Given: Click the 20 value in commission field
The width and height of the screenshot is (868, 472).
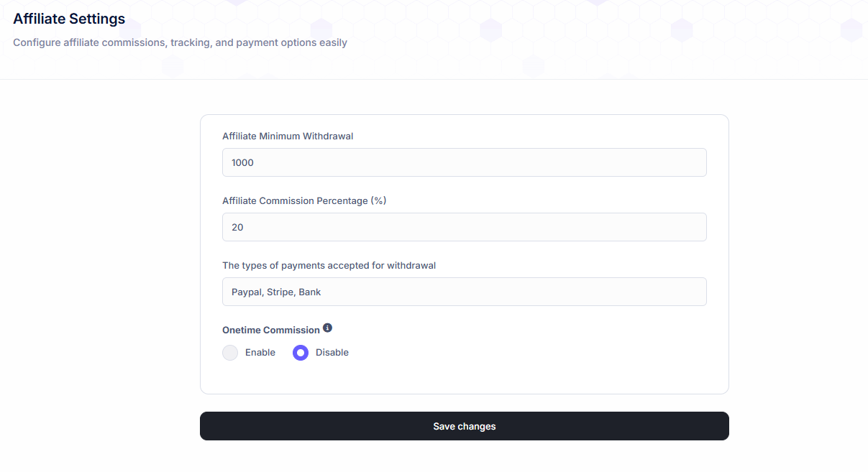Looking at the screenshot, I should (237, 227).
